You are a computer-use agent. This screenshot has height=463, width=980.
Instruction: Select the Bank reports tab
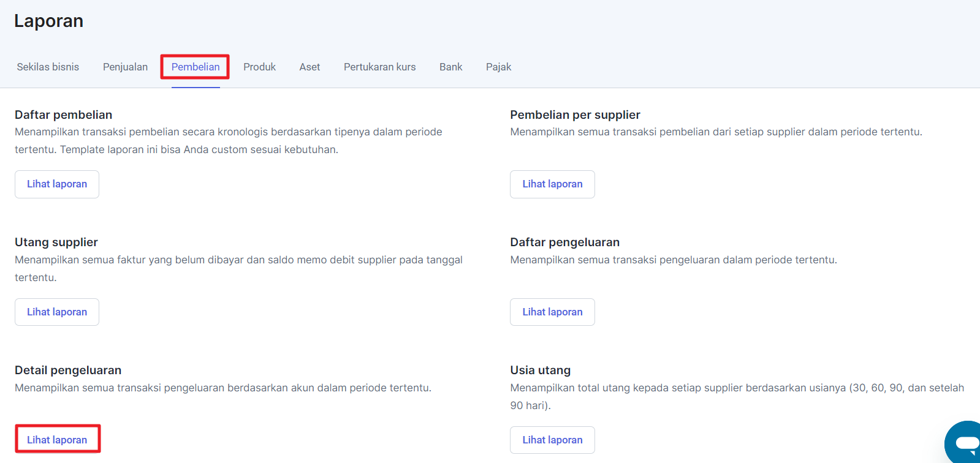[x=450, y=67]
